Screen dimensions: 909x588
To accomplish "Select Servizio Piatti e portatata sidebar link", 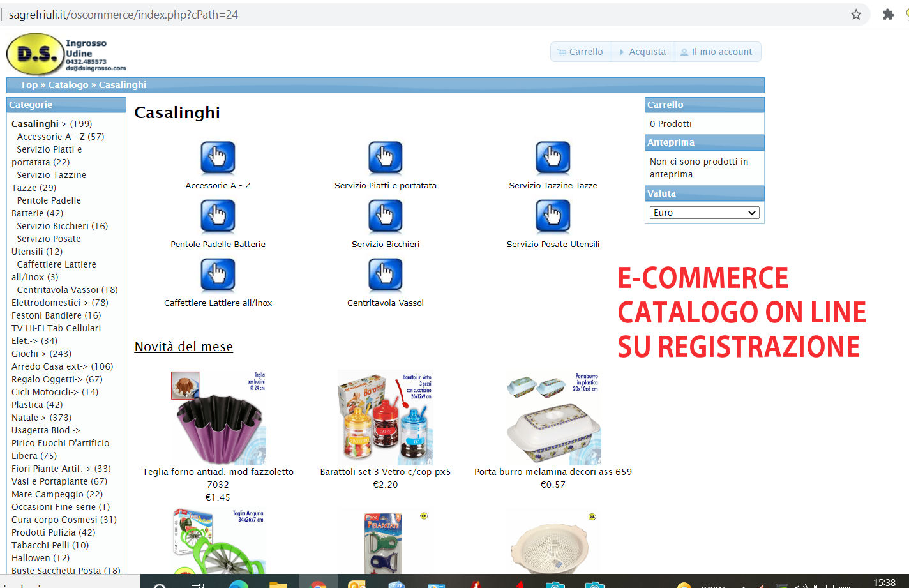I will point(47,156).
